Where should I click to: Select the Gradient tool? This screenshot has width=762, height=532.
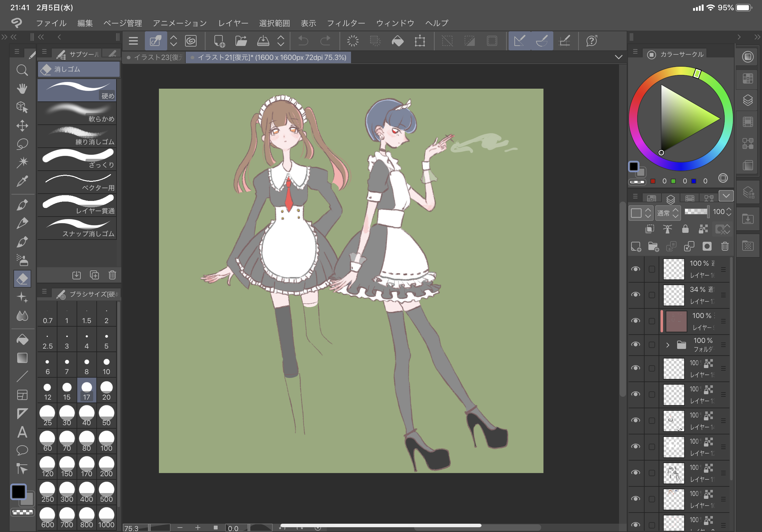[22, 358]
